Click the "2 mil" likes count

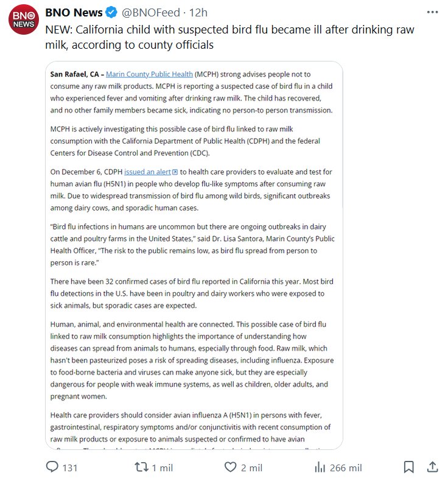coord(251,468)
